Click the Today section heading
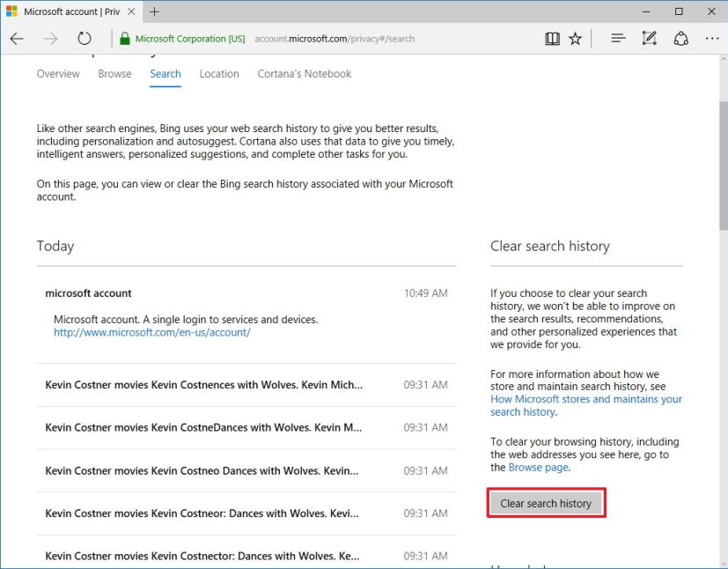 tap(55, 246)
